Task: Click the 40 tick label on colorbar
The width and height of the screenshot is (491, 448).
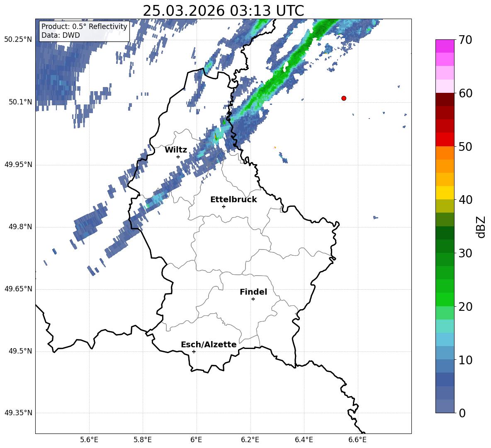Action: tap(465, 200)
